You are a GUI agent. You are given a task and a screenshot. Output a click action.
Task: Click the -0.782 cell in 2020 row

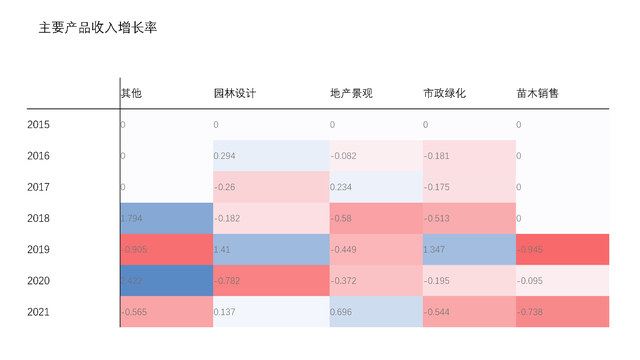click(x=271, y=281)
